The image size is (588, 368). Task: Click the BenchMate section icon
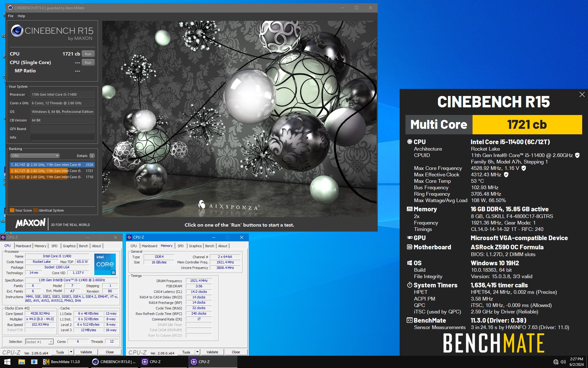(x=409, y=320)
